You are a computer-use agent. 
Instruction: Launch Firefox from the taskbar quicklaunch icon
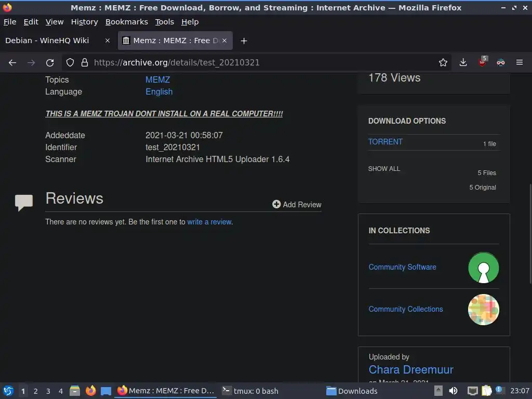90,391
